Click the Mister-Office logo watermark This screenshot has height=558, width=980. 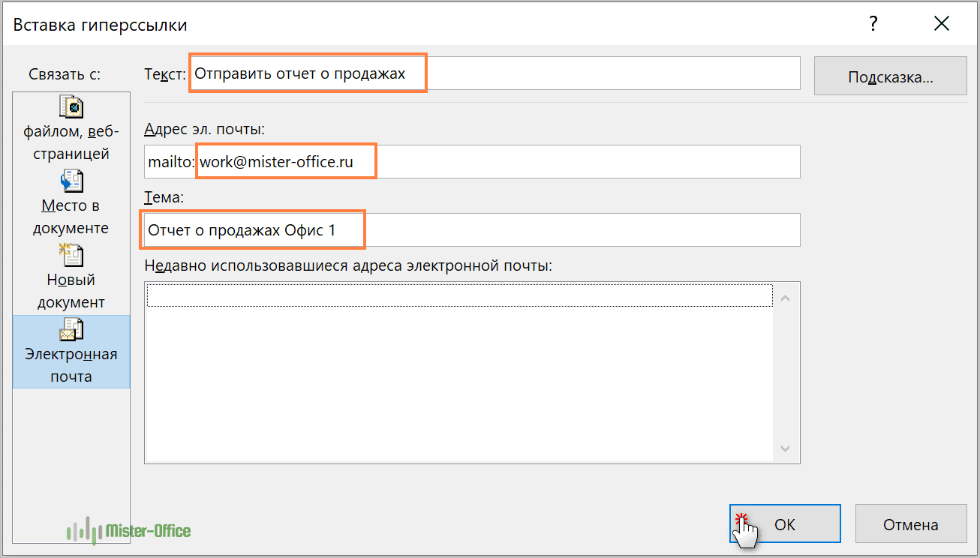(x=129, y=531)
